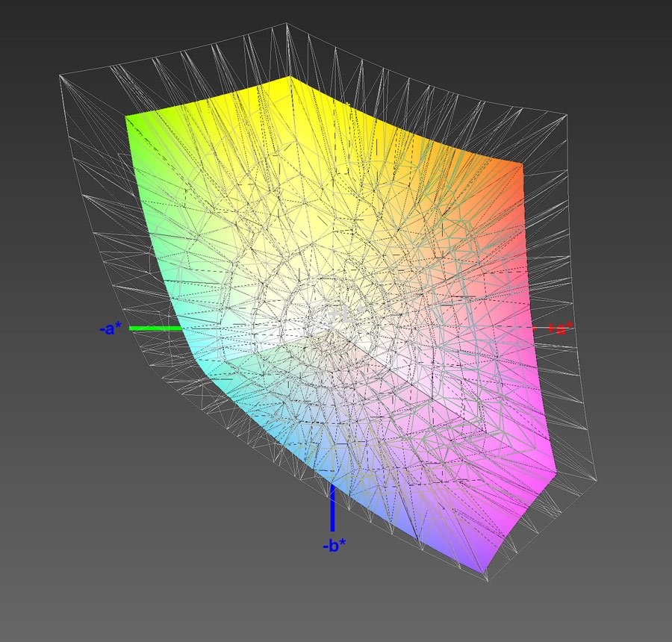Viewport: 672px width, 642px height.
Task: Click the +a* axis label
Action: (x=559, y=328)
